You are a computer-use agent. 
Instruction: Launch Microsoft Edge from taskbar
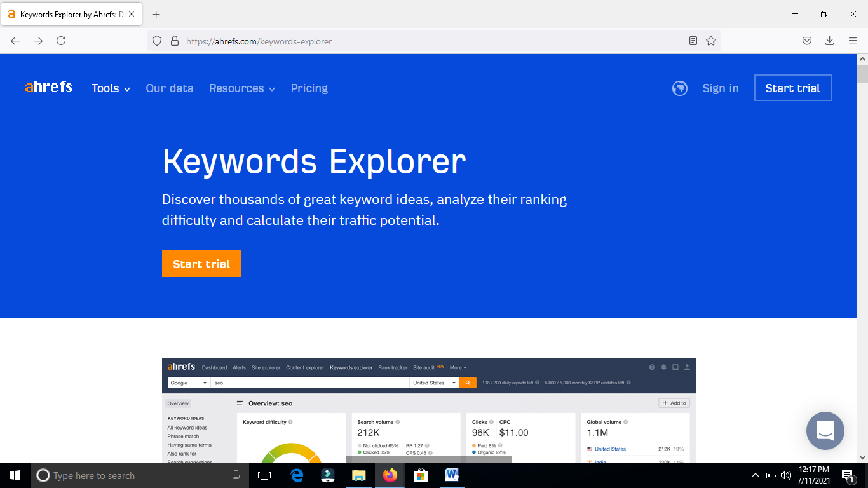pos(297,475)
